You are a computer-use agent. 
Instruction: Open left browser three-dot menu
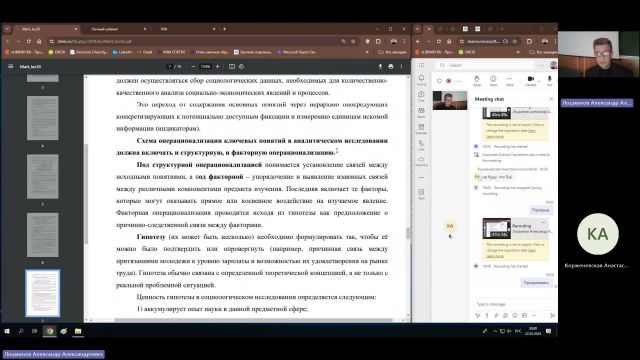pos(404,41)
